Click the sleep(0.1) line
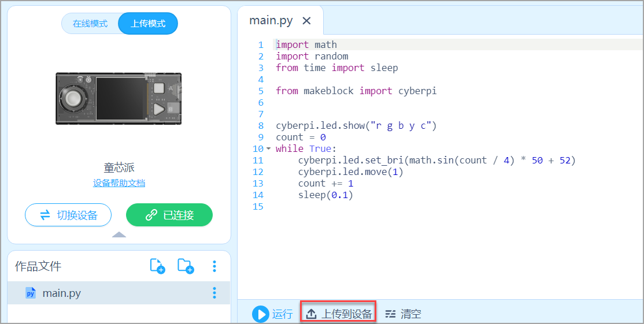This screenshot has width=644, height=324. pos(325,195)
